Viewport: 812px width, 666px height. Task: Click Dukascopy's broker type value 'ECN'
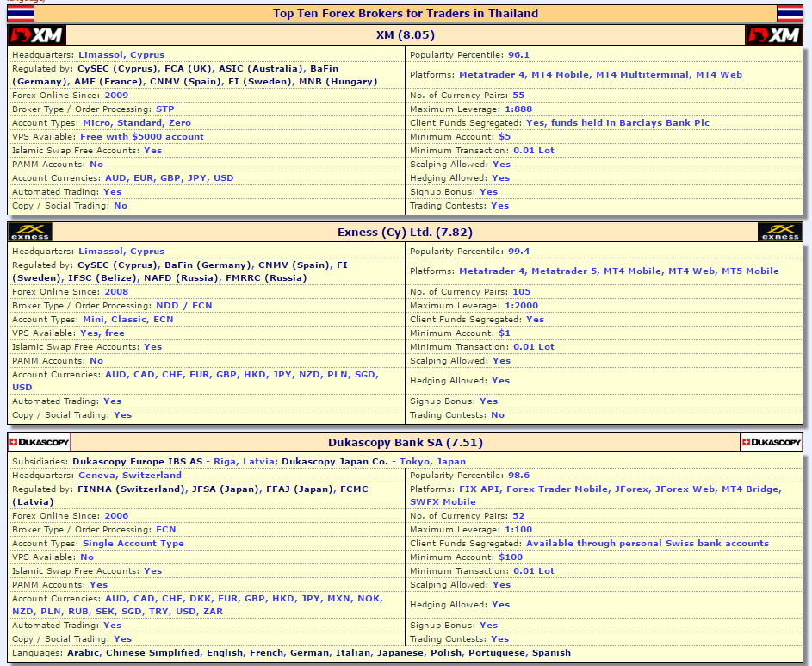point(165,530)
